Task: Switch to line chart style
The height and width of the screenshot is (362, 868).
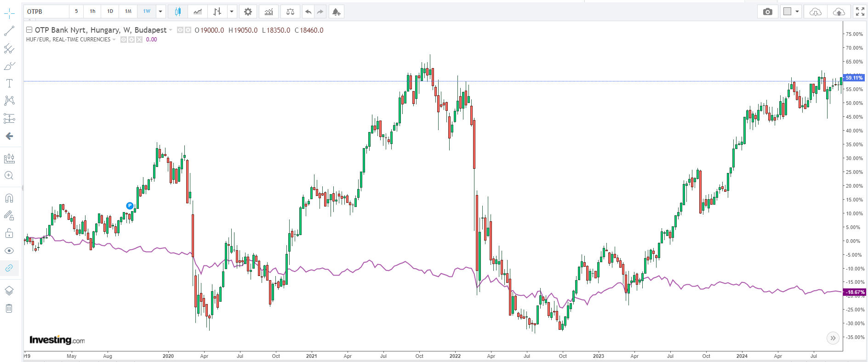Action: pyautogui.click(x=198, y=11)
